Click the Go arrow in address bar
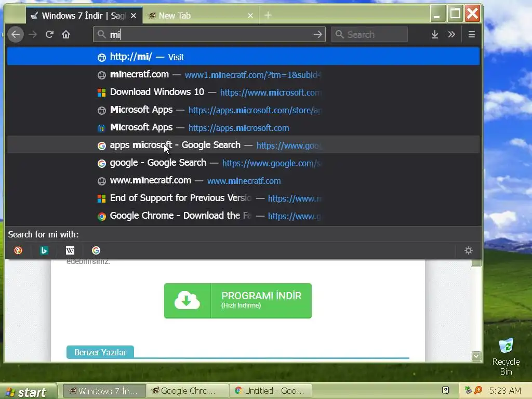Image resolution: width=532 pixels, height=399 pixels. (x=317, y=34)
